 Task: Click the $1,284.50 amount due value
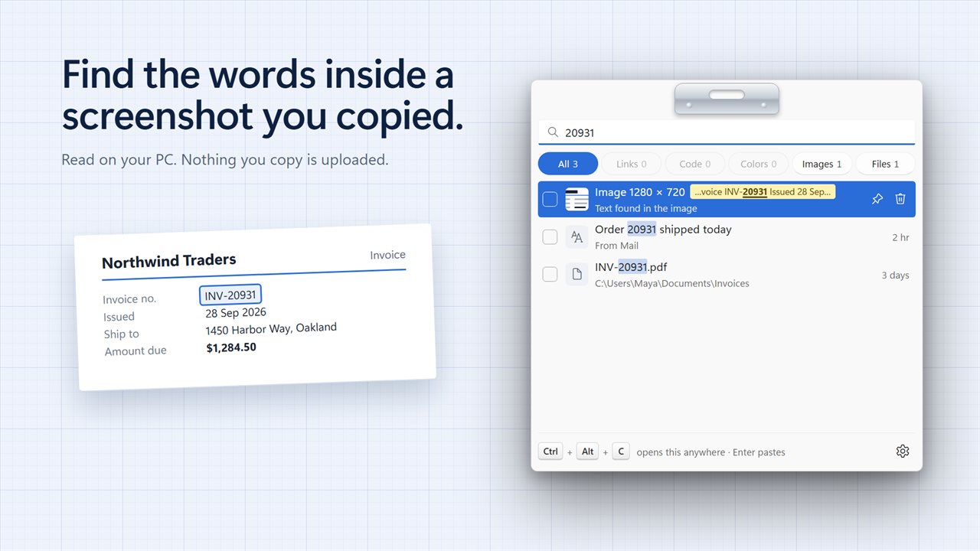point(231,347)
